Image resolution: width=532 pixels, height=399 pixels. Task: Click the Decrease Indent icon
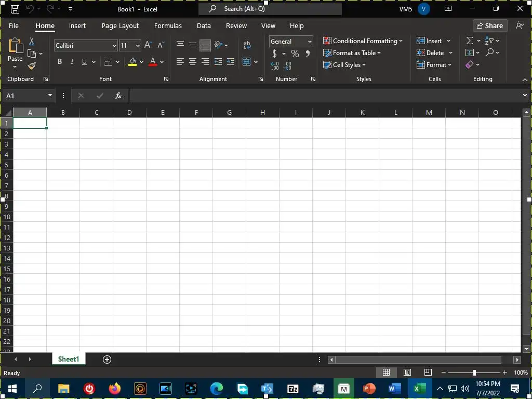(218, 61)
